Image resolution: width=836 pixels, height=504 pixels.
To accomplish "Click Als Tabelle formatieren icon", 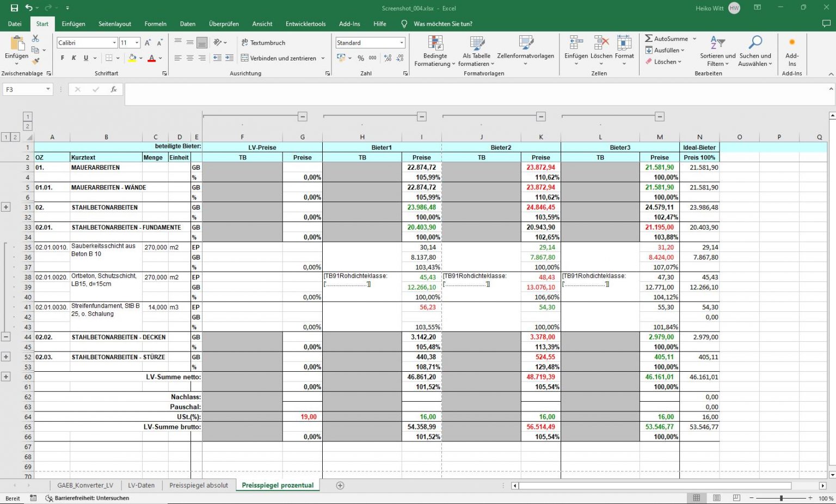I will (476, 52).
